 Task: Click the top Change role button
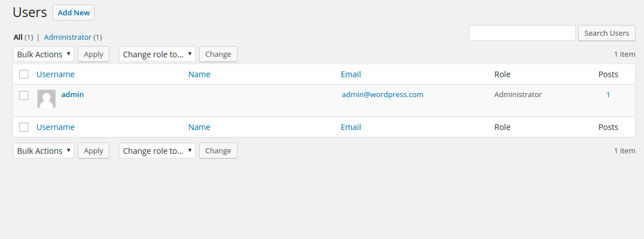coord(218,54)
